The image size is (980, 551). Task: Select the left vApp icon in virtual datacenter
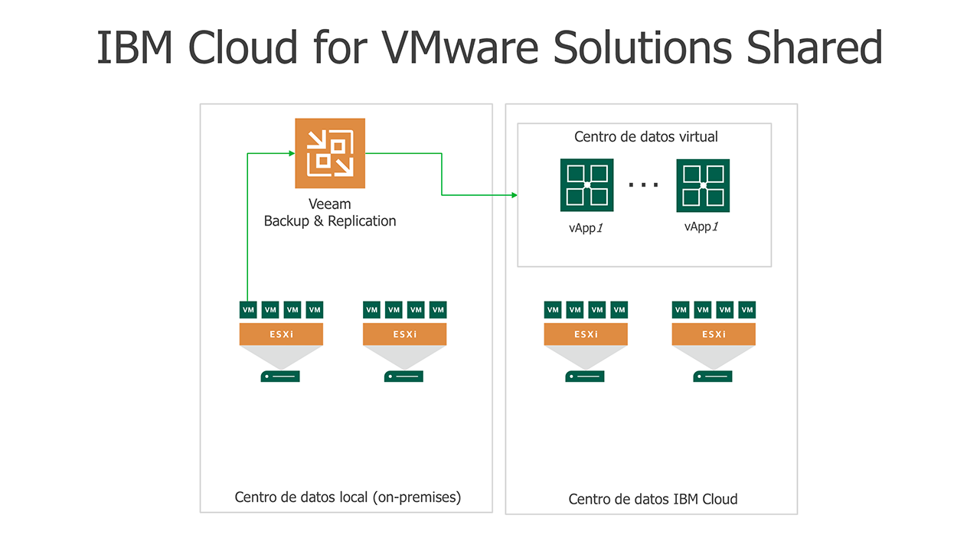586,185
